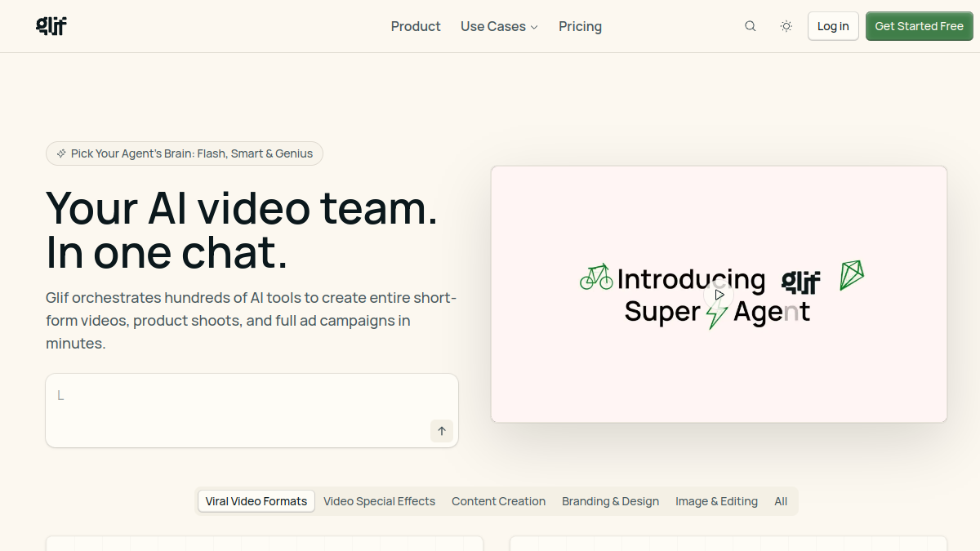
Task: Click the Glif logo in header
Action: point(51,26)
